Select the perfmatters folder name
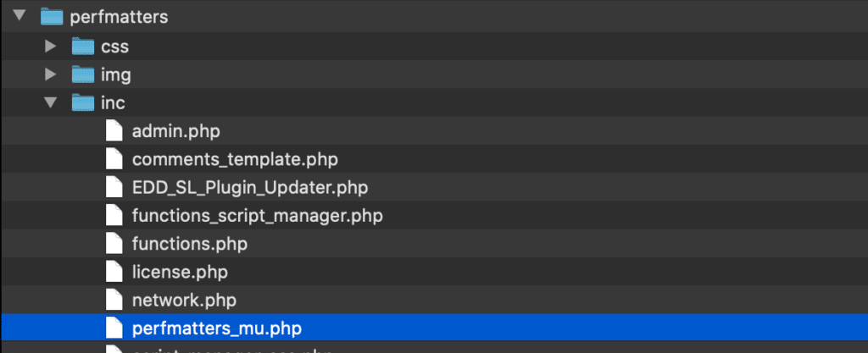 (119, 17)
